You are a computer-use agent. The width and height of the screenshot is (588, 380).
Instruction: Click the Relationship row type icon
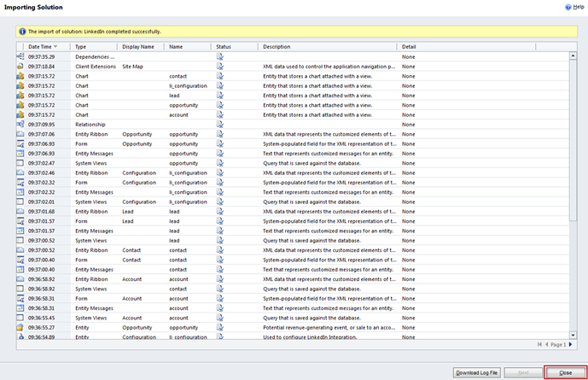coord(20,125)
